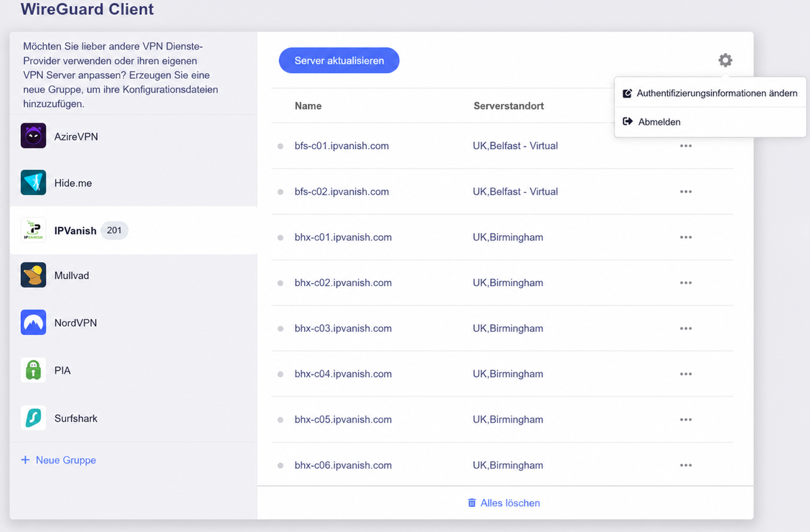
Task: Click the PIA padlock logo icon
Action: pyautogui.click(x=34, y=370)
